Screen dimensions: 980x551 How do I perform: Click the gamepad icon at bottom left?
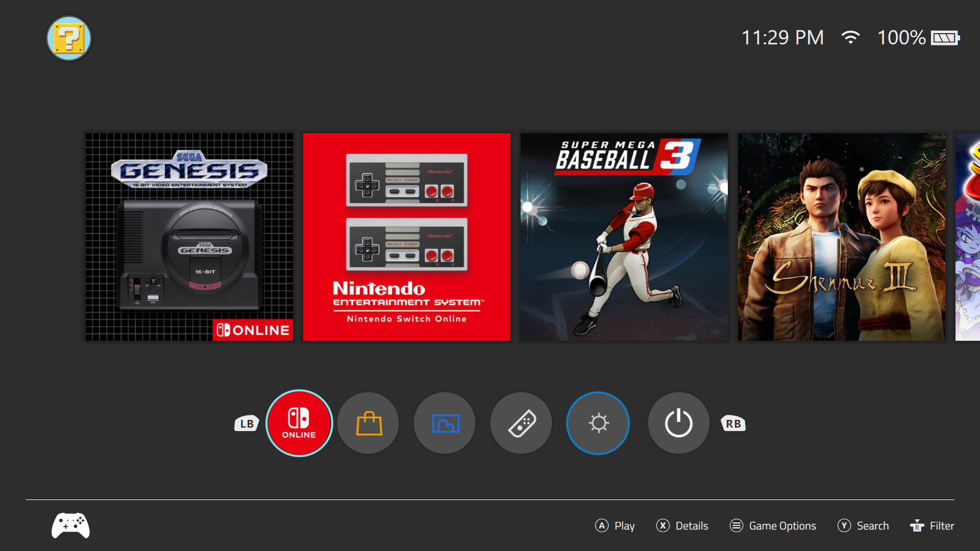tap(70, 525)
